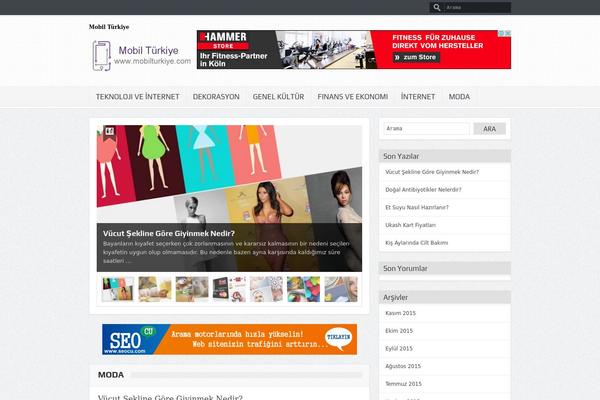Open Genel Kültür menu item
The image size is (600, 400).
(278, 97)
